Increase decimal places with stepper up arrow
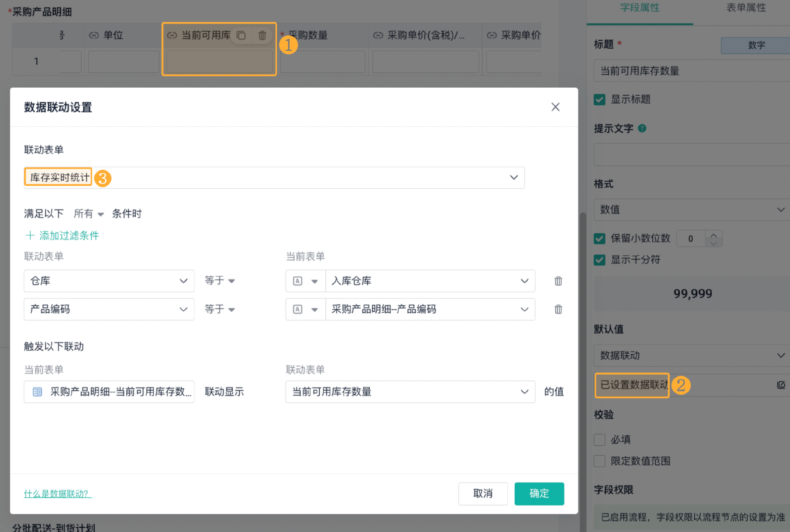Image resolution: width=790 pixels, height=532 pixels. click(713, 235)
